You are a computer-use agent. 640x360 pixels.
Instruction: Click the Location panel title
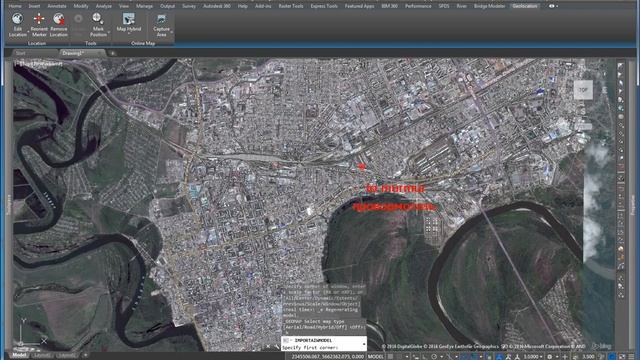[37, 43]
